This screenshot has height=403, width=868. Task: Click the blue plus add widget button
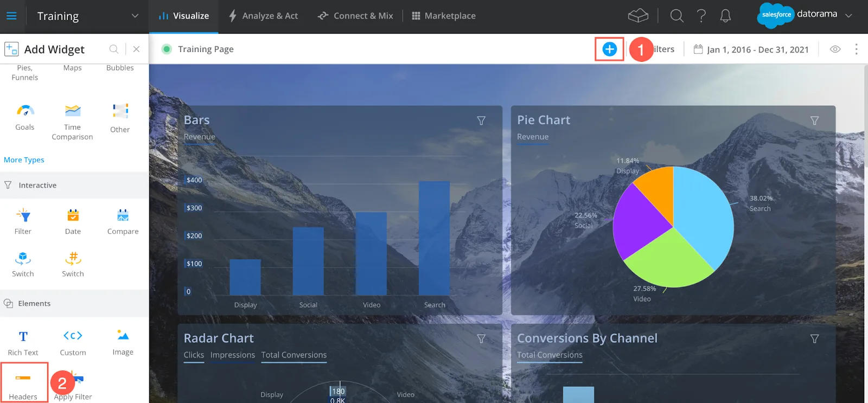(x=610, y=49)
